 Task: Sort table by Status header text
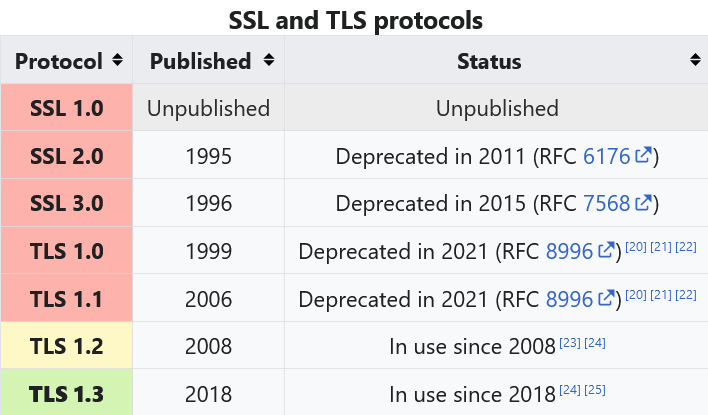(x=489, y=61)
